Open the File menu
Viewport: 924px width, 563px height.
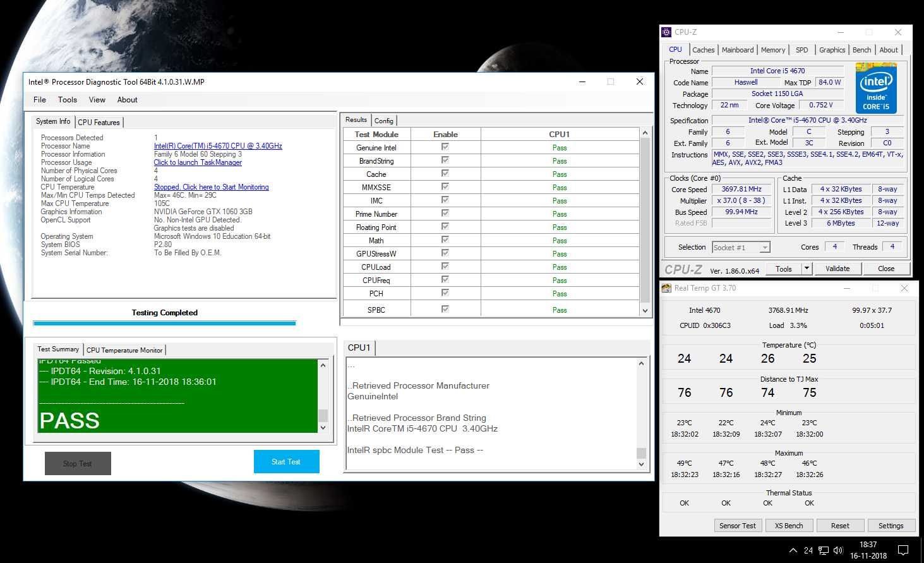(x=40, y=100)
